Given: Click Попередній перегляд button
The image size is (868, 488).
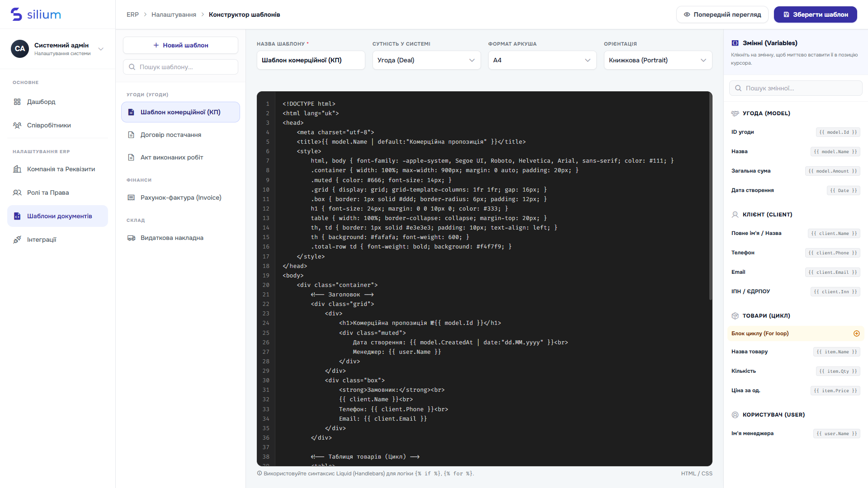Looking at the screenshot, I should (722, 14).
